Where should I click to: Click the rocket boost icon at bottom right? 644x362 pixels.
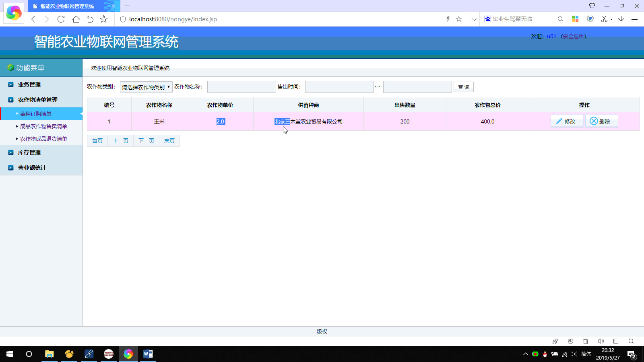click(555, 341)
